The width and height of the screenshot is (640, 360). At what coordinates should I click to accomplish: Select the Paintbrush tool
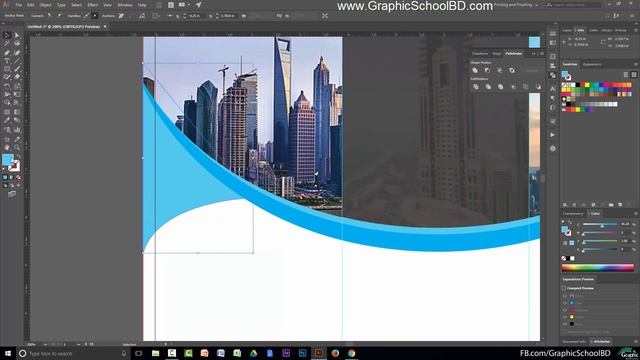pos(17,69)
